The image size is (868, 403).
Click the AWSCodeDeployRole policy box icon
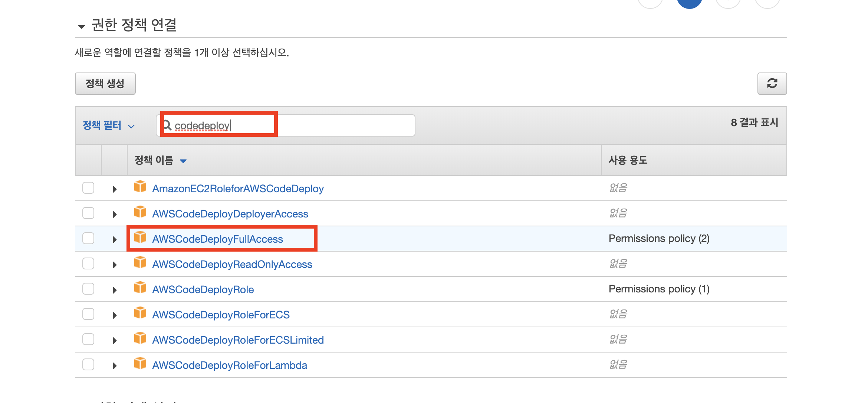point(140,288)
